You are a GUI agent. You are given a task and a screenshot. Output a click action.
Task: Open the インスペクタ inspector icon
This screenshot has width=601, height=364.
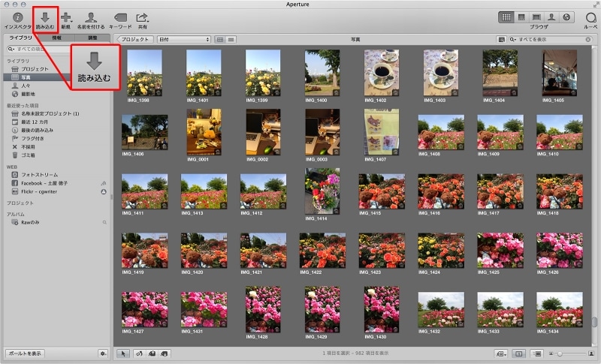pos(17,17)
